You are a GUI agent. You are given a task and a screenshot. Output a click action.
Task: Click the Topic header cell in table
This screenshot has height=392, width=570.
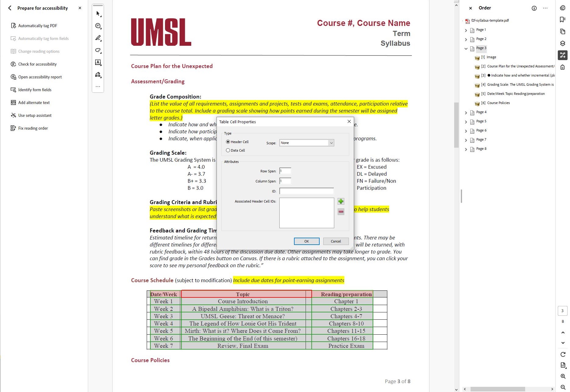coord(246,294)
